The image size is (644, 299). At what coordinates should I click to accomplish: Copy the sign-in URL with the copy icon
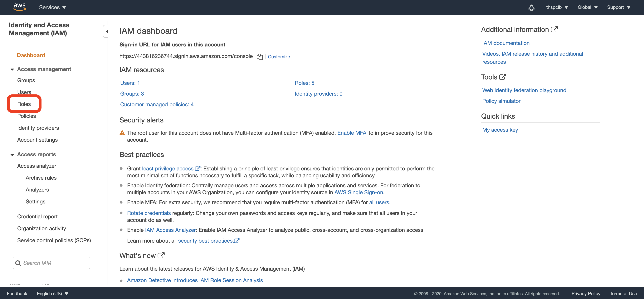[x=260, y=57]
